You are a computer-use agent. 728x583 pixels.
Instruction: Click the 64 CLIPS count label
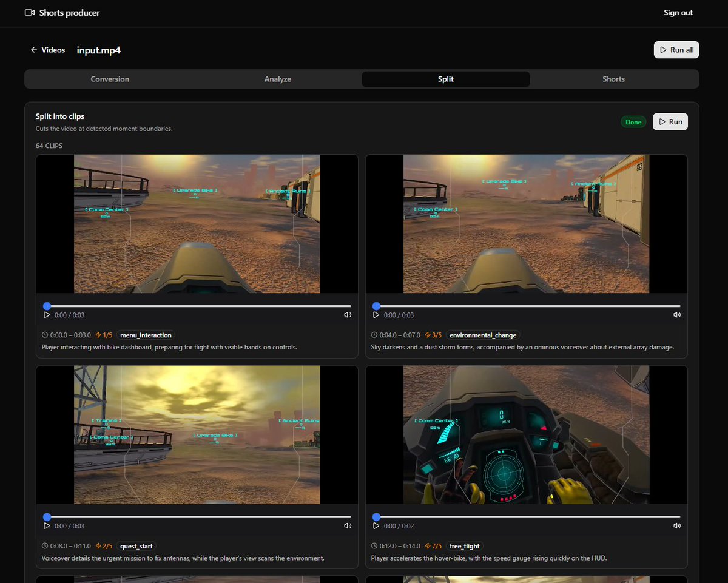[49, 146]
